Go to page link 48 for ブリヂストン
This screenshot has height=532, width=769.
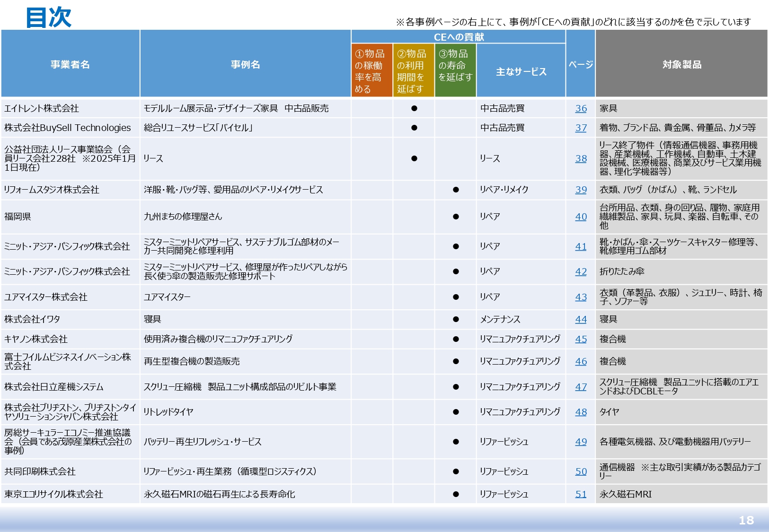pyautogui.click(x=581, y=412)
